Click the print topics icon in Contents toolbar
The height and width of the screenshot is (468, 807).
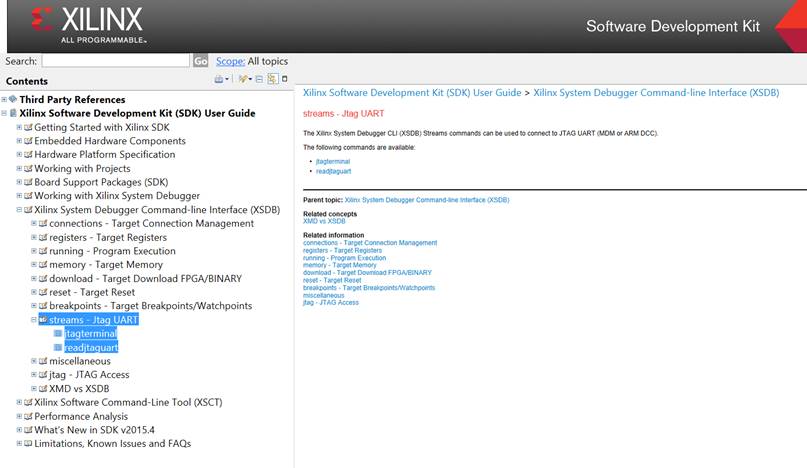[x=218, y=79]
